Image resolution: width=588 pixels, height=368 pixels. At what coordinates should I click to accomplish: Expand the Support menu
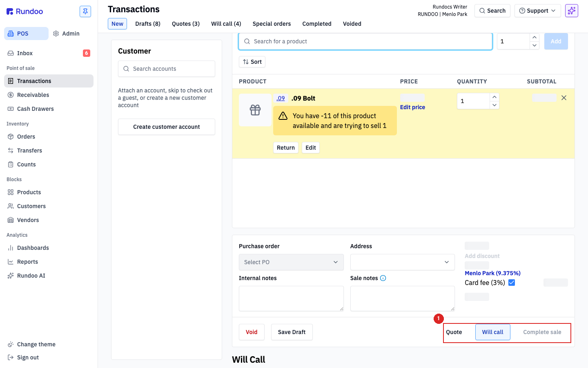(537, 11)
